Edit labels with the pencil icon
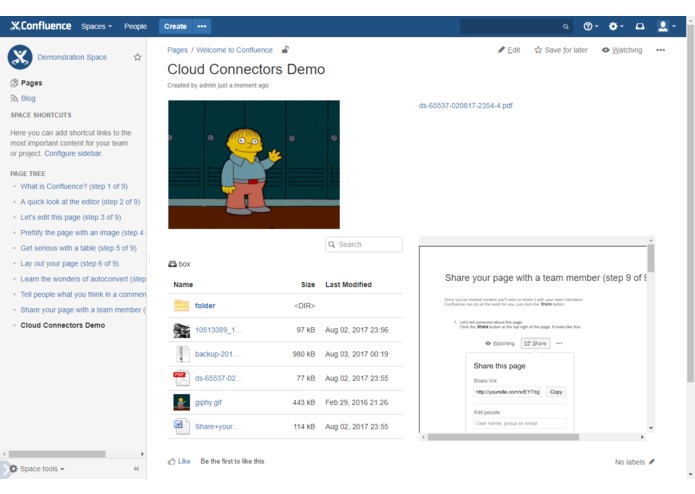 point(652,462)
